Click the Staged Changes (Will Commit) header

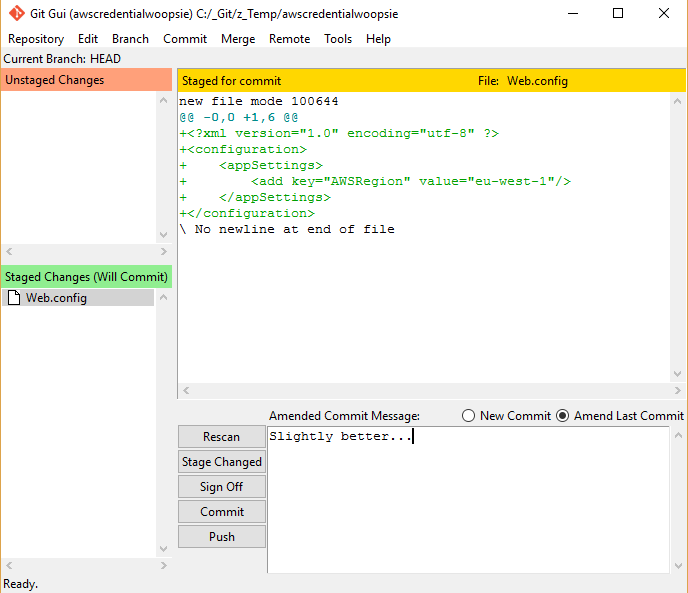tap(86, 277)
